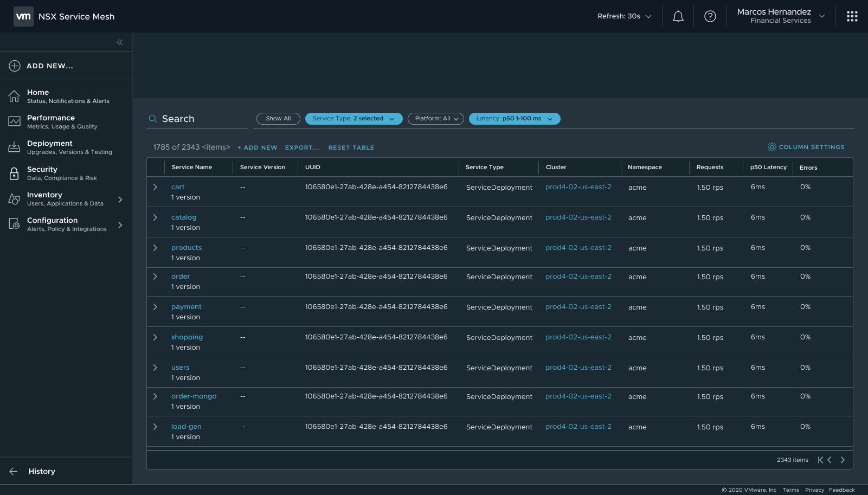Sort by Errors column header
The width and height of the screenshot is (868, 495).
point(808,168)
